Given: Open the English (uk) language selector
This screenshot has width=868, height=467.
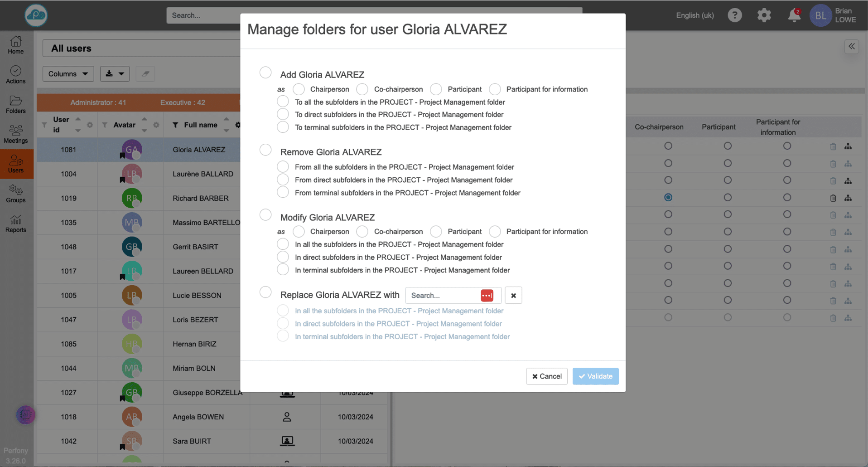Looking at the screenshot, I should [x=694, y=15].
